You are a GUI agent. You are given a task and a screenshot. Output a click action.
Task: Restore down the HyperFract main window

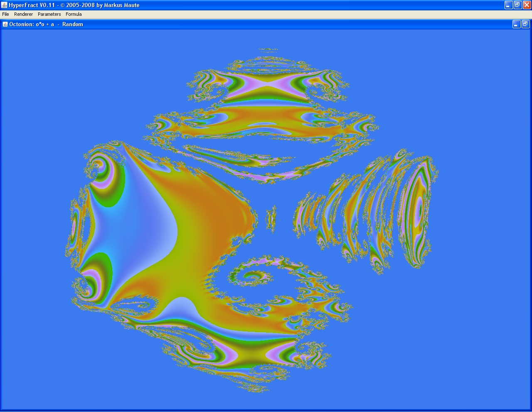click(x=517, y=5)
